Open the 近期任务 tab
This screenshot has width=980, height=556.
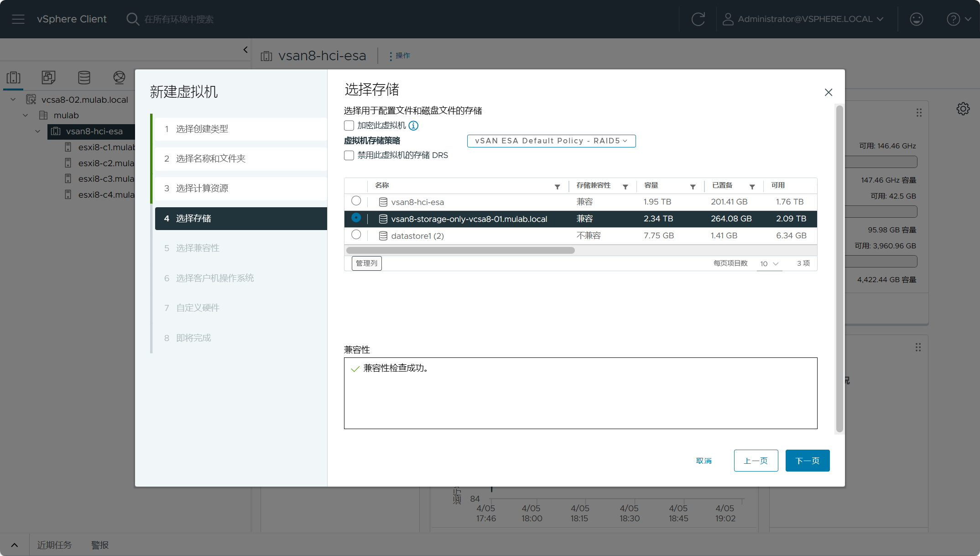coord(54,545)
